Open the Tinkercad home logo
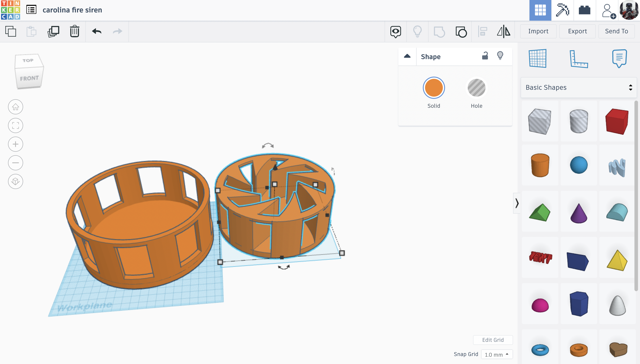 [10, 10]
